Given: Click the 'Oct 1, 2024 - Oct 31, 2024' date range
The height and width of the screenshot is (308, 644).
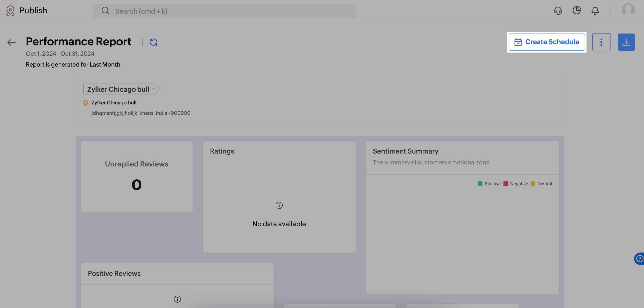Looking at the screenshot, I should [x=60, y=53].
